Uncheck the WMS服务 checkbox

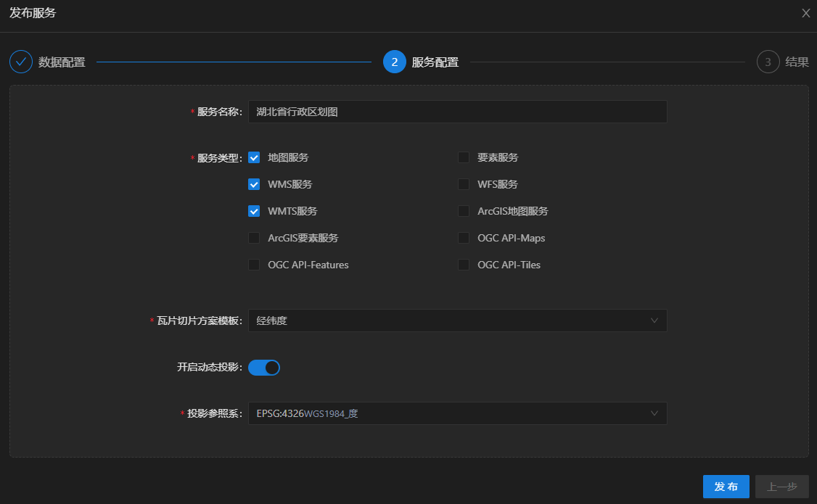[254, 184]
